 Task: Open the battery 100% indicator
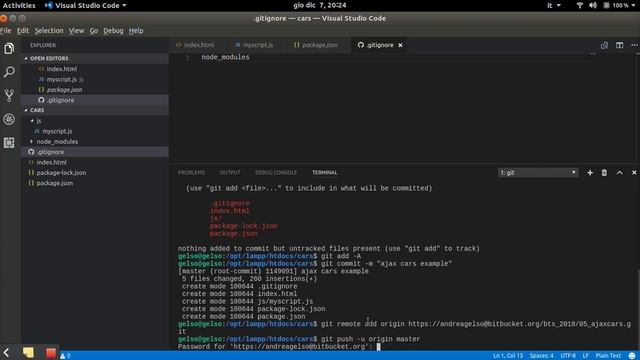620,5
